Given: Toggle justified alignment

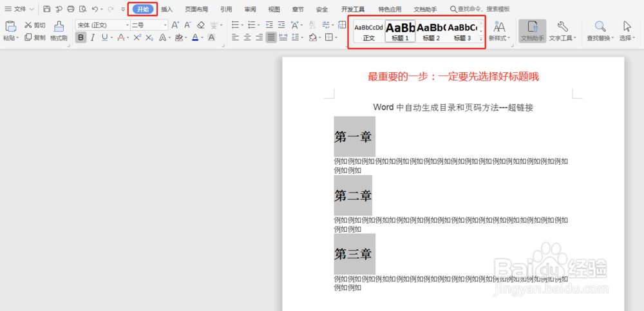Looking at the screenshot, I should [x=271, y=37].
